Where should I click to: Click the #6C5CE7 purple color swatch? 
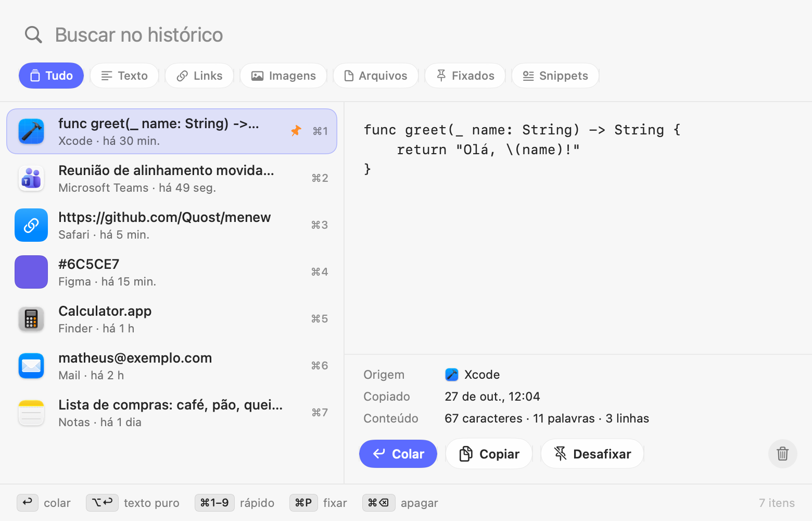[x=31, y=272]
